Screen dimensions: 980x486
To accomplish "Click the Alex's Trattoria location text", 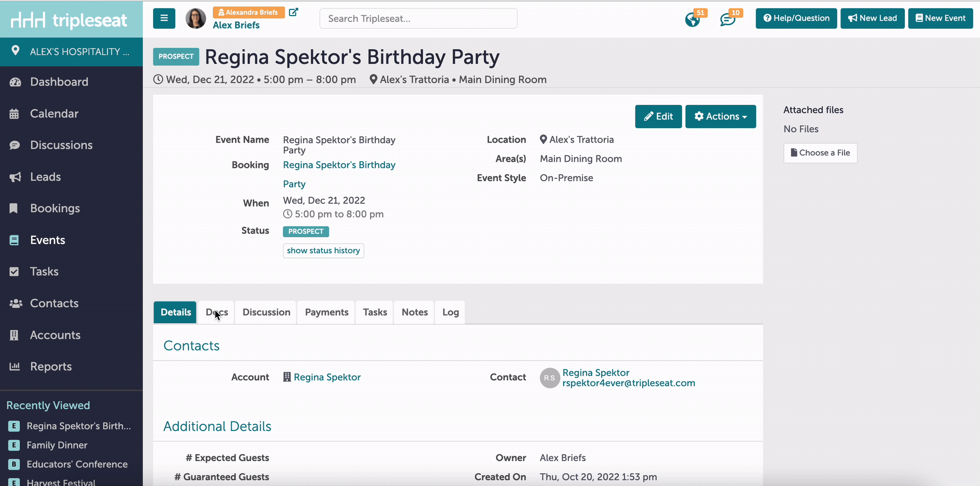I will [x=581, y=140].
